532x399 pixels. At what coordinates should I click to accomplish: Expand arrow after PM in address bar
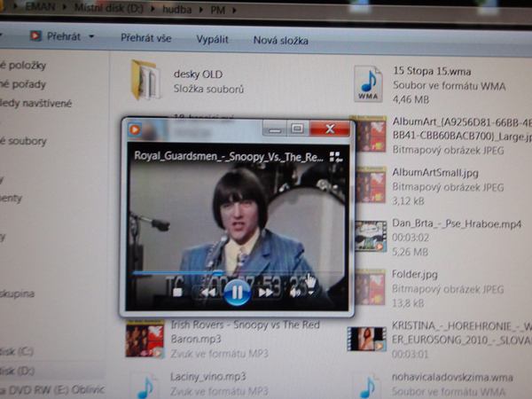click(234, 11)
